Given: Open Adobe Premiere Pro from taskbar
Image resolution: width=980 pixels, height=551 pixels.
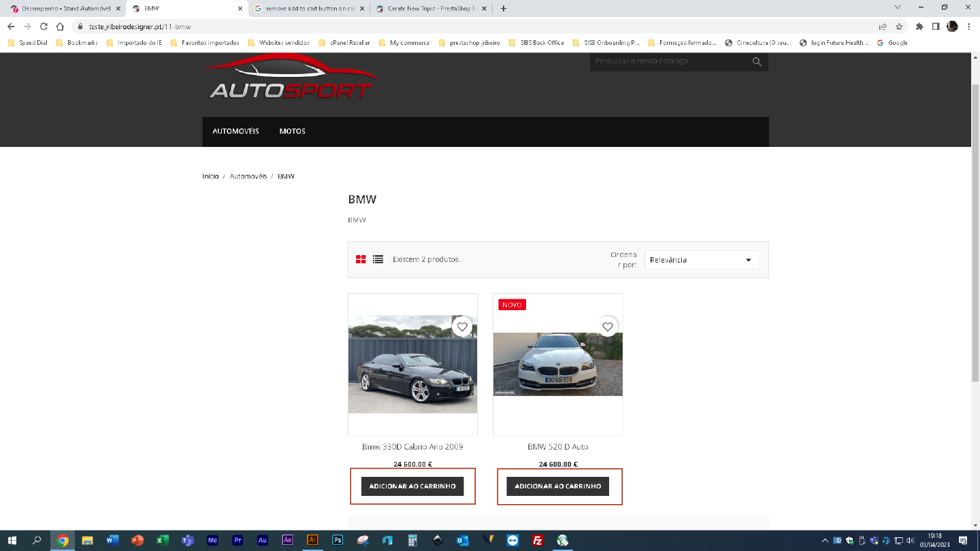Looking at the screenshot, I should coord(238,541).
